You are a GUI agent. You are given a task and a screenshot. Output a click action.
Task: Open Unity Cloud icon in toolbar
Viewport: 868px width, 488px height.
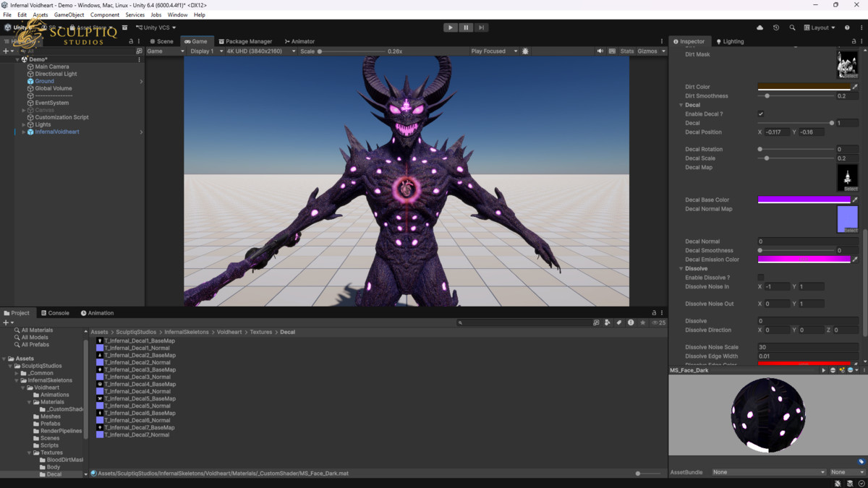[x=759, y=27]
